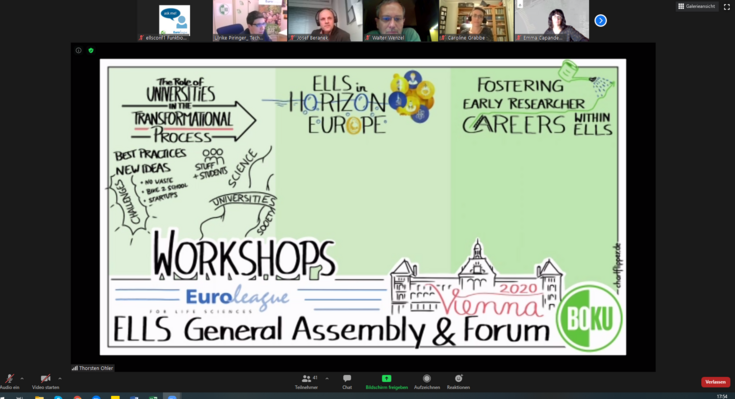Click the Thorsten Ohler presenter name label

[93, 368]
